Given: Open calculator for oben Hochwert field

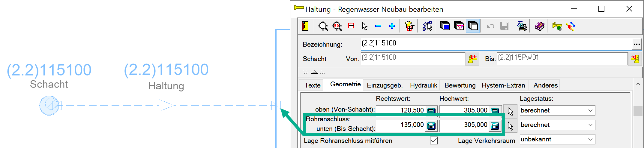Looking at the screenshot, I should click(x=495, y=111).
